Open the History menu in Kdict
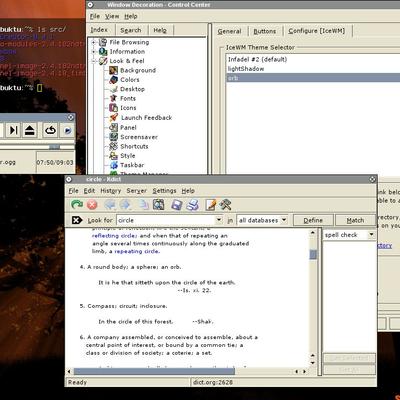400x400 pixels. click(111, 191)
